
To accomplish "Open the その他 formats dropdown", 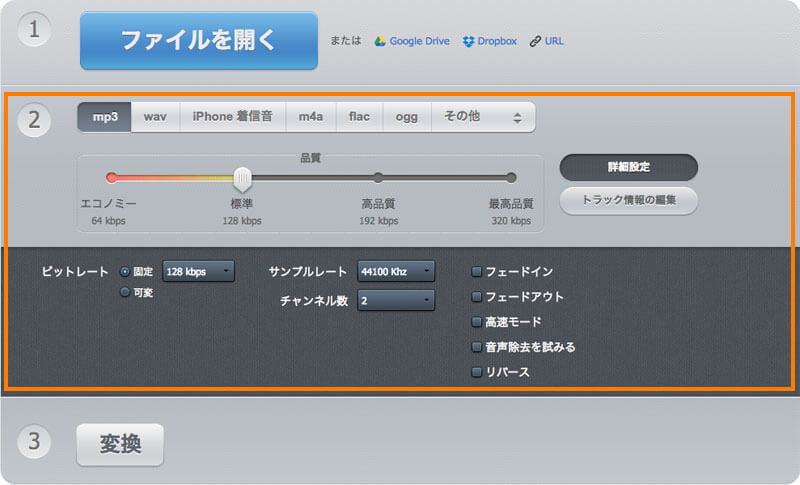I will click(x=483, y=117).
